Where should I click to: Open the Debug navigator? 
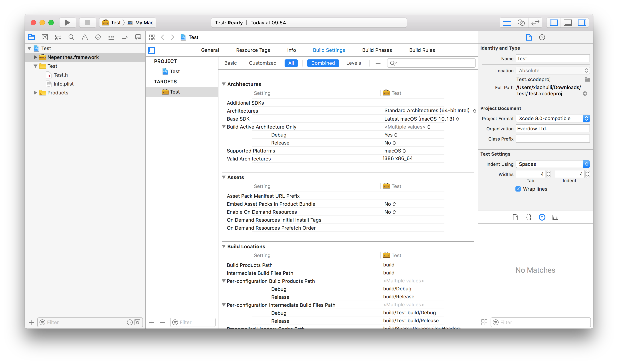coord(111,37)
